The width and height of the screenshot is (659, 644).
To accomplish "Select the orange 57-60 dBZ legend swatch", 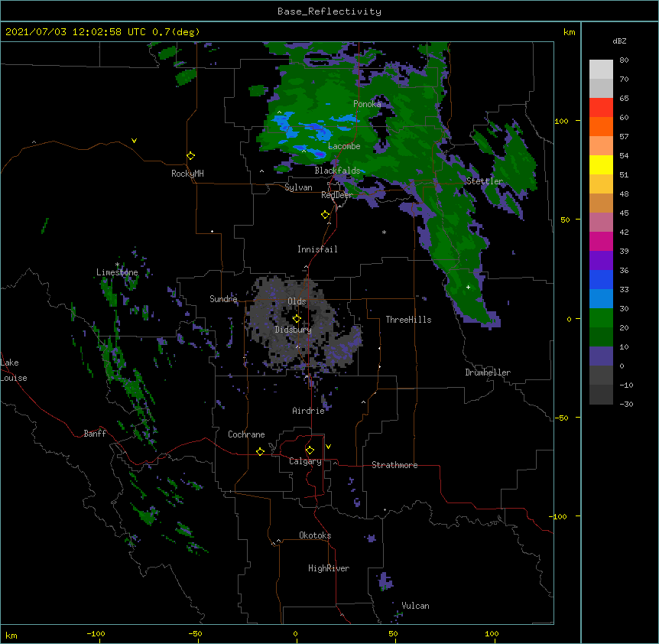I will click(x=601, y=127).
